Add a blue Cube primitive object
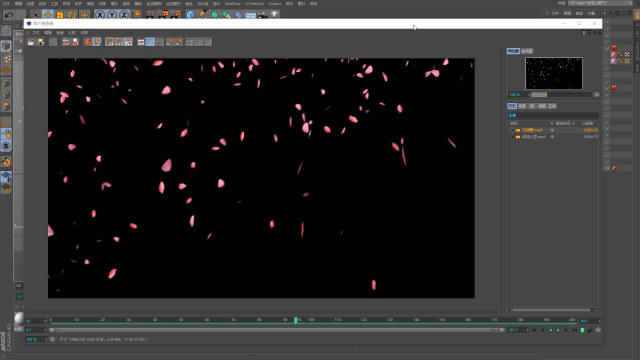The image size is (640, 360). [x=191, y=15]
